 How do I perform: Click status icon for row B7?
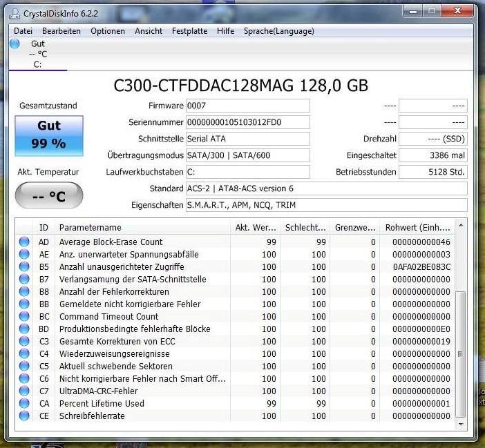point(24,279)
